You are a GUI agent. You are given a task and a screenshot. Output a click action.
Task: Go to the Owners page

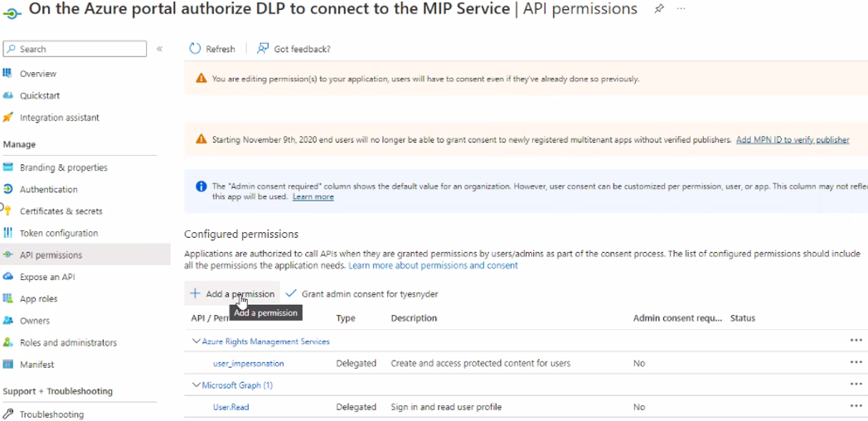coord(34,321)
